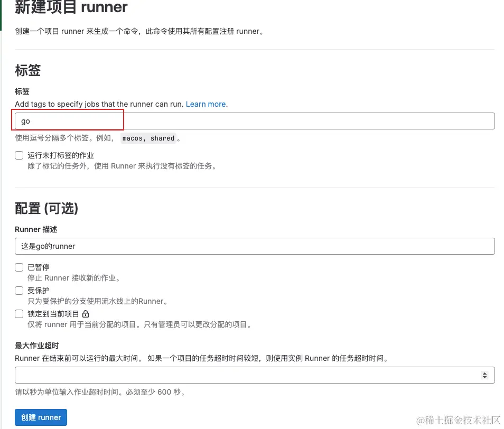
Task: Click the highlighted red box around the tag input
Action: 69,120
